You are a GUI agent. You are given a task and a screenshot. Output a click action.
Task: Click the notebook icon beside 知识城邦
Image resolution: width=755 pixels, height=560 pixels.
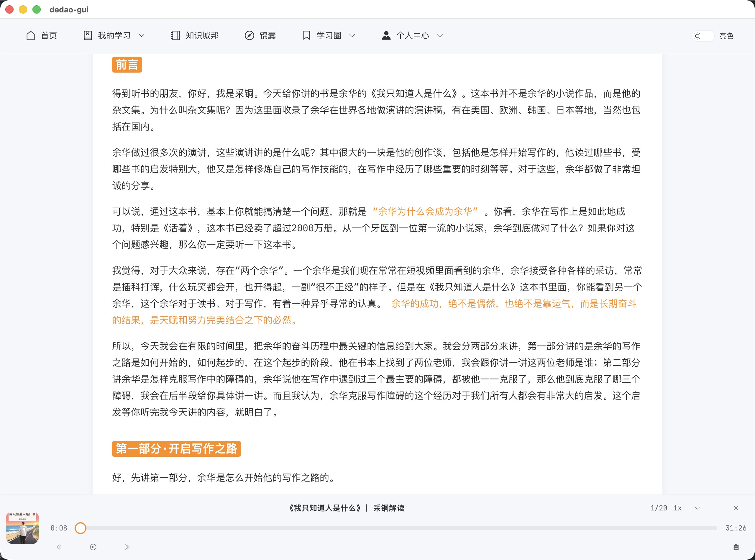(x=175, y=36)
